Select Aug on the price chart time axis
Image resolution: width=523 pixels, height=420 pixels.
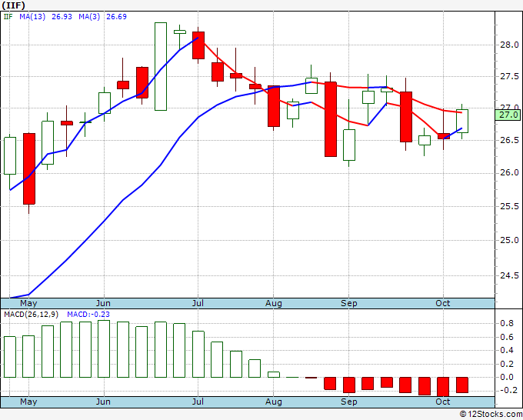click(x=274, y=303)
